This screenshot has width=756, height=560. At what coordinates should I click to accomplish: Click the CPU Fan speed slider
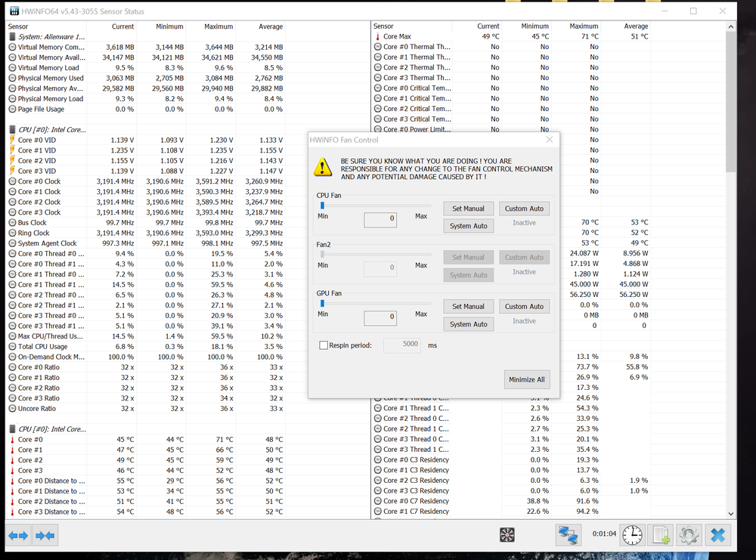pyautogui.click(x=375, y=205)
